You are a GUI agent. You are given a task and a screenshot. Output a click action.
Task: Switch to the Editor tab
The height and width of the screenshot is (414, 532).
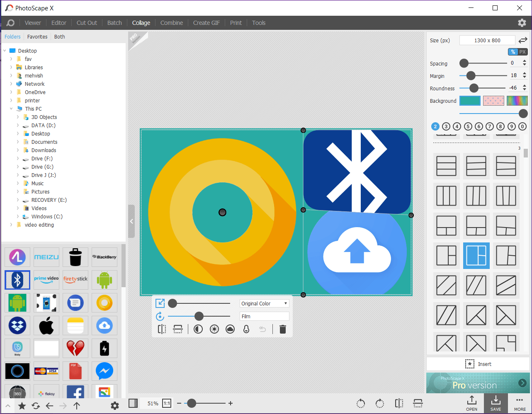pos(59,23)
